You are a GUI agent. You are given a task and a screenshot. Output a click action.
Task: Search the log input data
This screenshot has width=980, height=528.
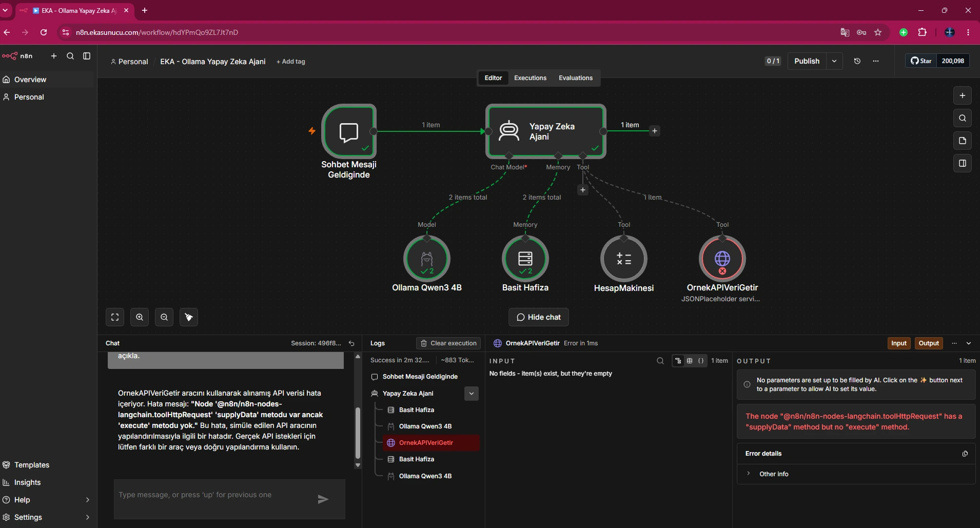coord(660,361)
